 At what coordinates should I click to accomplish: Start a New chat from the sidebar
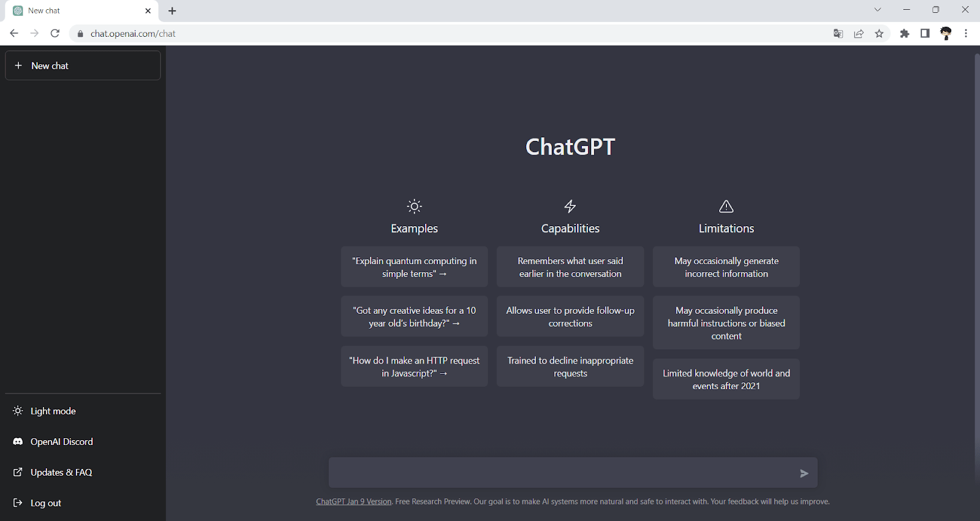83,66
